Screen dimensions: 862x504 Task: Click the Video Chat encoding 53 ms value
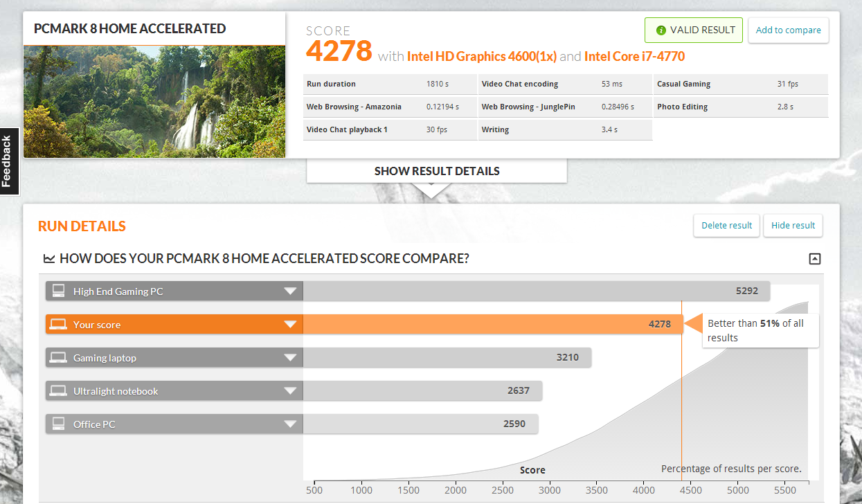[x=612, y=84]
